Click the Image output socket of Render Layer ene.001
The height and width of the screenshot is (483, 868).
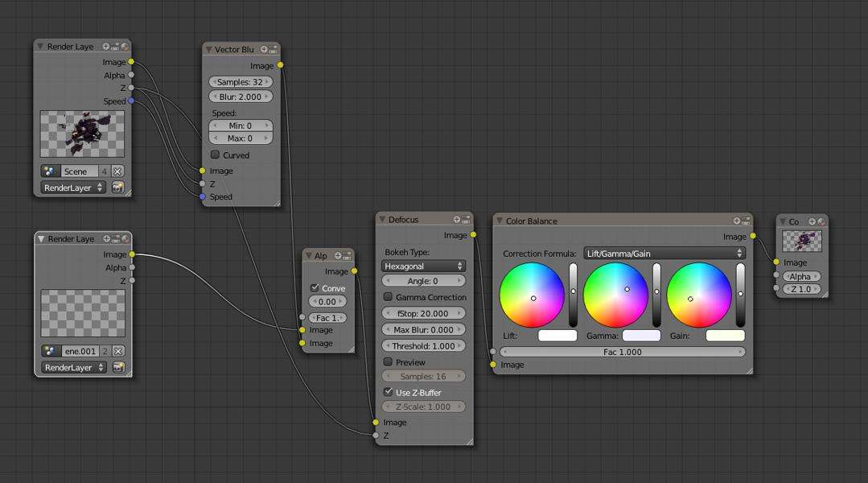pos(132,254)
